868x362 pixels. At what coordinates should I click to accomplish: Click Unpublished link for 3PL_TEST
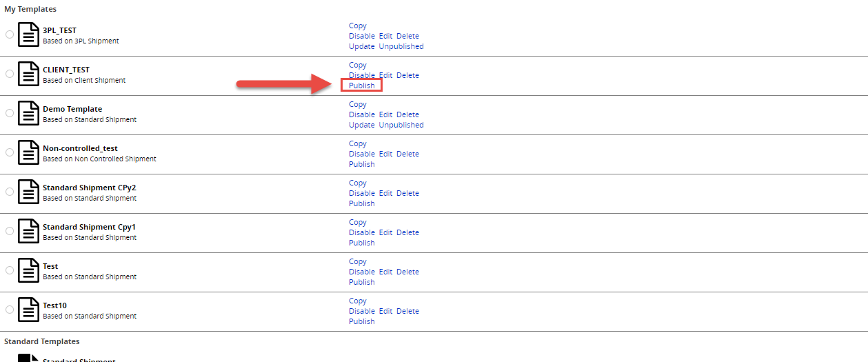coord(401,46)
